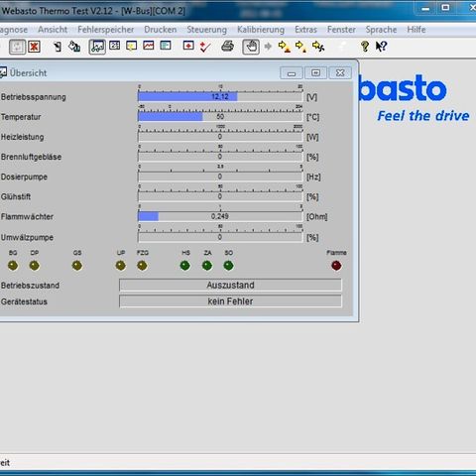The height and width of the screenshot is (476, 476).
Task: Click the Flammwächter bar showing 0.249
Action: (x=220, y=216)
